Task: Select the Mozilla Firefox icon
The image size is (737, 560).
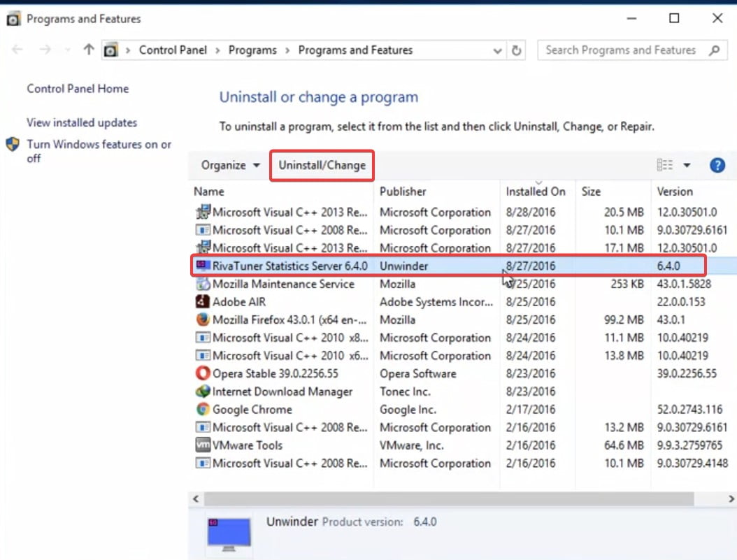Action: point(203,320)
